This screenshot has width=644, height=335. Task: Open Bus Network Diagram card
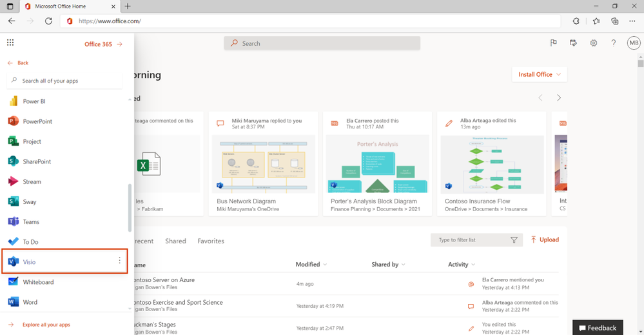[263, 163]
